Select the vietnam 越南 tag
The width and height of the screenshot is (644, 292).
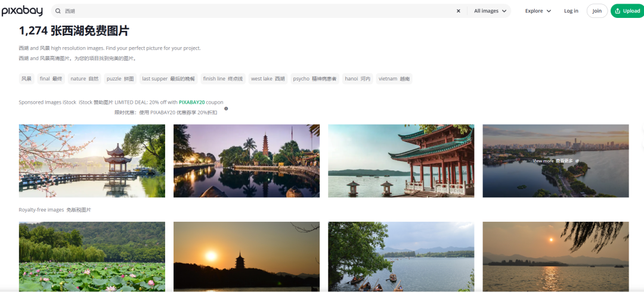394,79
